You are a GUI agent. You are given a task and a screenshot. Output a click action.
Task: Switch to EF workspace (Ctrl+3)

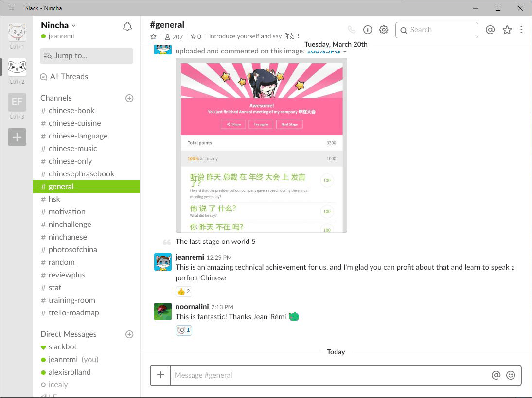[17, 102]
